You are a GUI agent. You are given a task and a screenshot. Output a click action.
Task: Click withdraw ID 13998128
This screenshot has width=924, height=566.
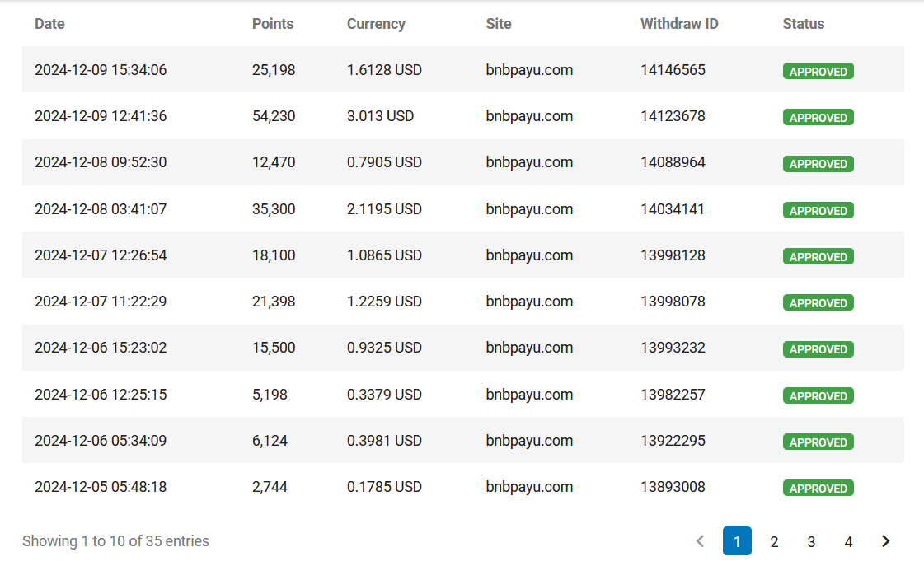673,255
